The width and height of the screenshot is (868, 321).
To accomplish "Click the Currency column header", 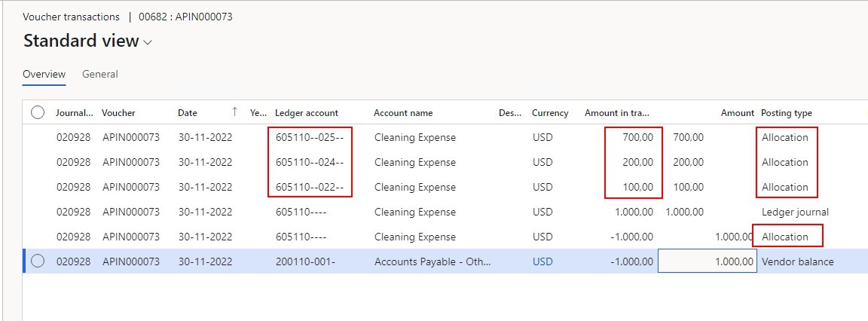I will 550,113.
